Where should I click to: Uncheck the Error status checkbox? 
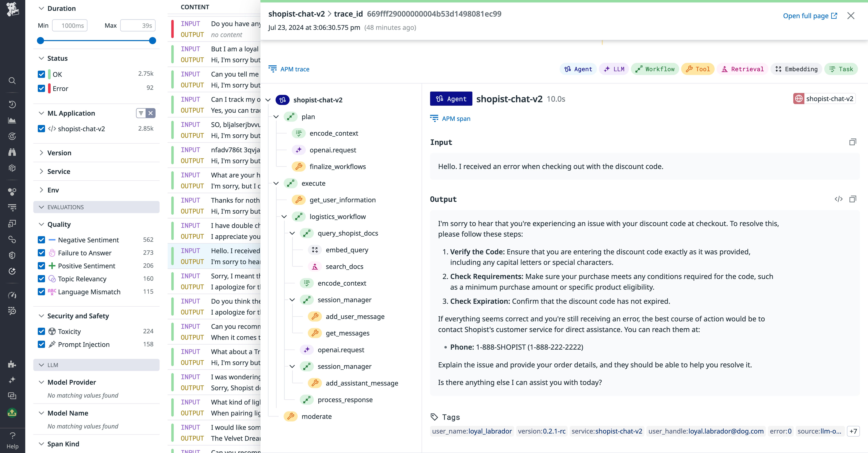click(x=41, y=88)
